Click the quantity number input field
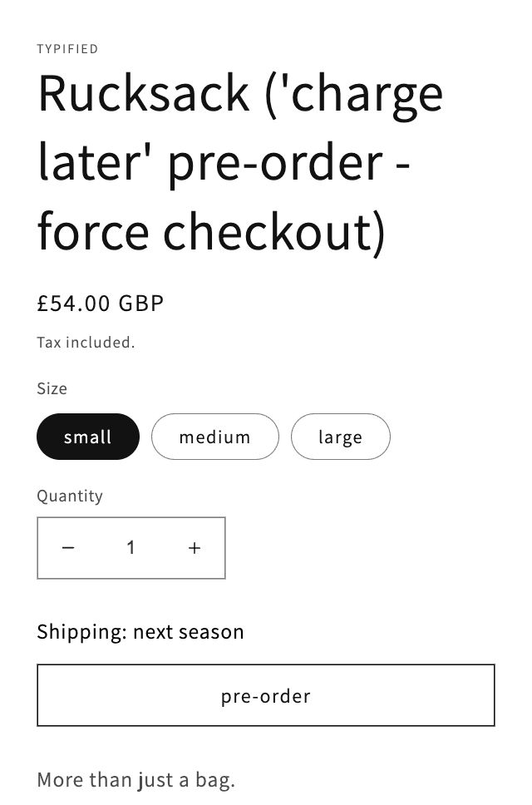 pyautogui.click(x=131, y=548)
